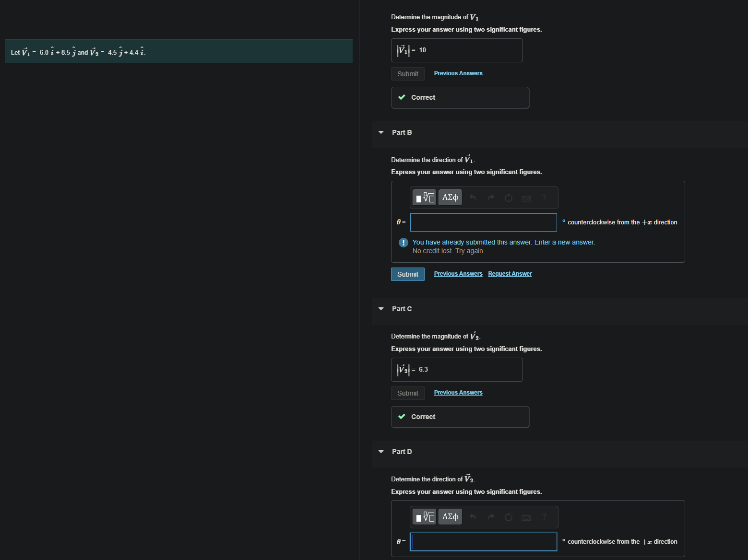Show keyboard shortcuts in Part B toolbar
This screenshot has height=560, width=748.
pyautogui.click(x=526, y=198)
